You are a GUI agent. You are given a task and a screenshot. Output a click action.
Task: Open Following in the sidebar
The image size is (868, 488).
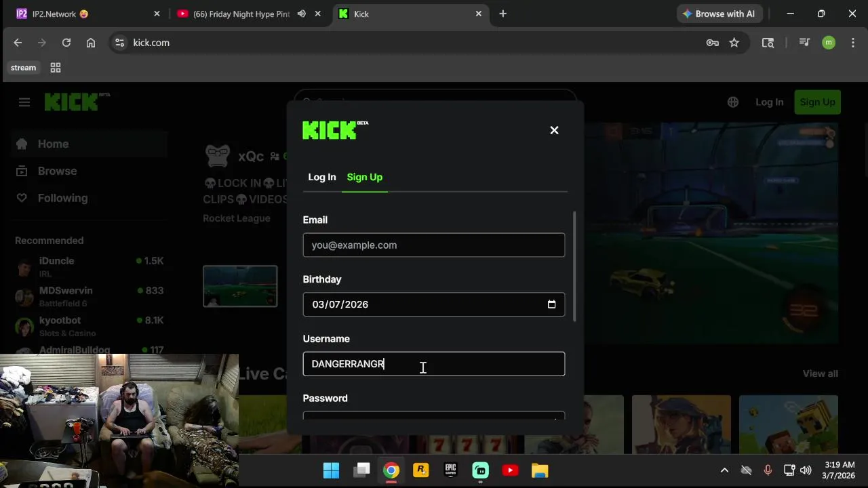coord(89,198)
